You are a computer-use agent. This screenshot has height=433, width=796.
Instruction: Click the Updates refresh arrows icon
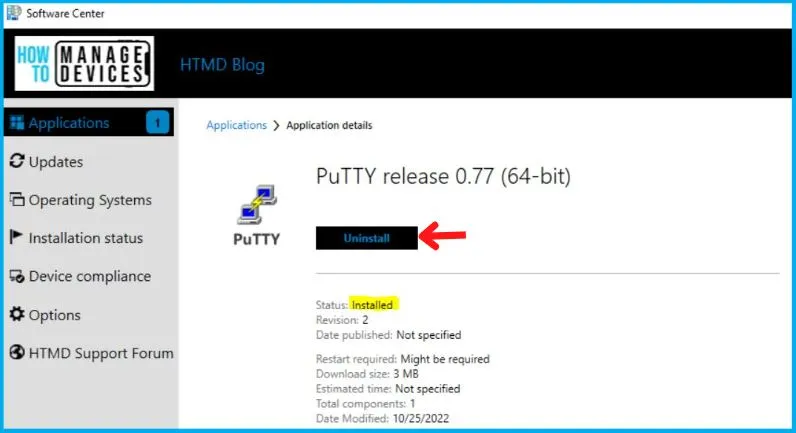[17, 161]
